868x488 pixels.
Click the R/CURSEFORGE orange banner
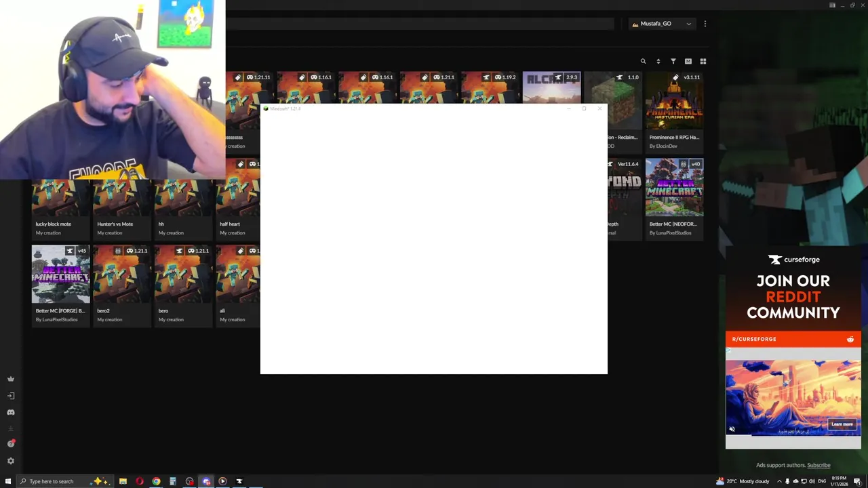(793, 339)
